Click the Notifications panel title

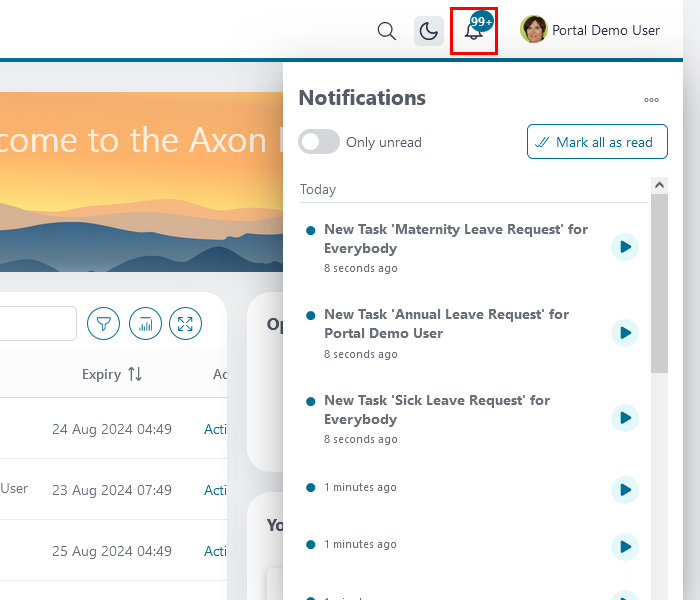tap(362, 98)
